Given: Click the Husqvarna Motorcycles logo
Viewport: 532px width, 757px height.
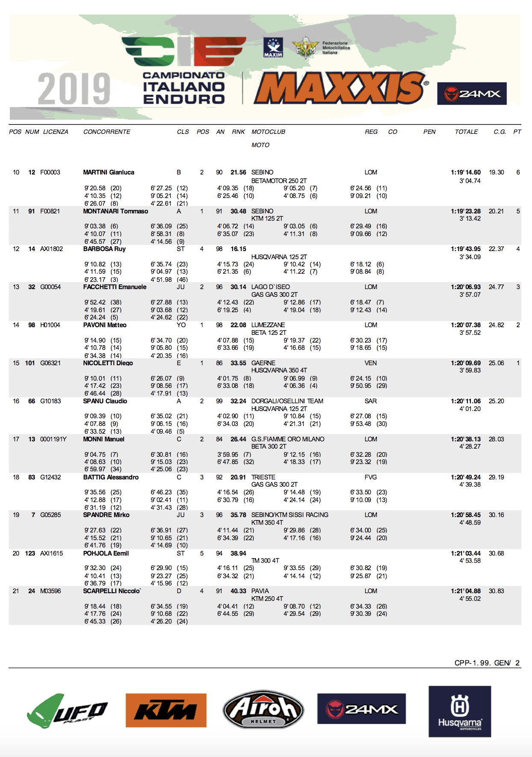Looking at the screenshot, I should (x=460, y=712).
